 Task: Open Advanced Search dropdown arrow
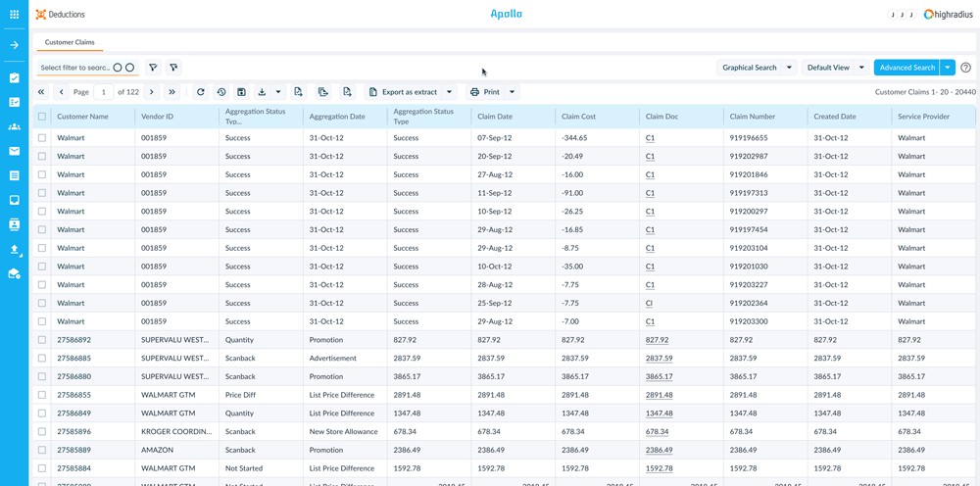[x=949, y=68]
